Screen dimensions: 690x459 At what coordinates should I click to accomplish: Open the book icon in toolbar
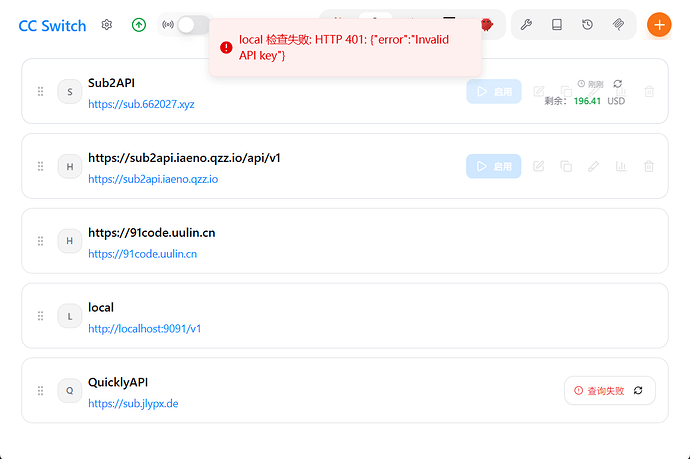(x=557, y=25)
